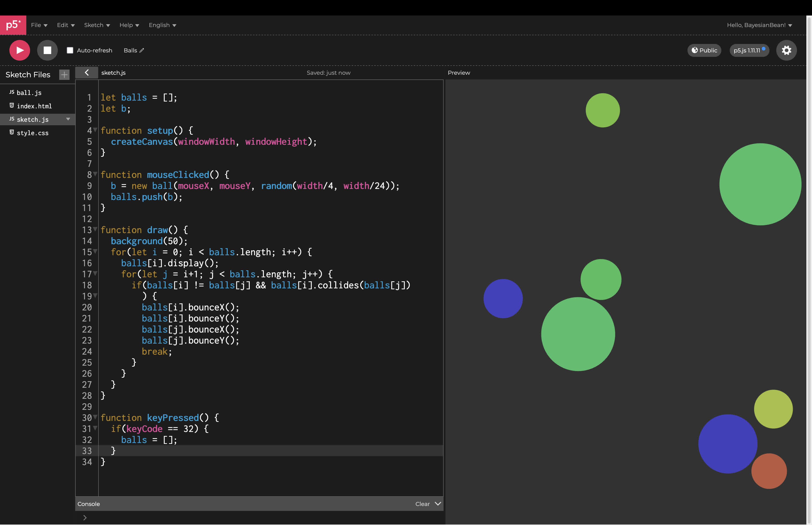This screenshot has width=812, height=525.
Task: Collapse the sidebar with the left chevron
Action: tap(86, 73)
